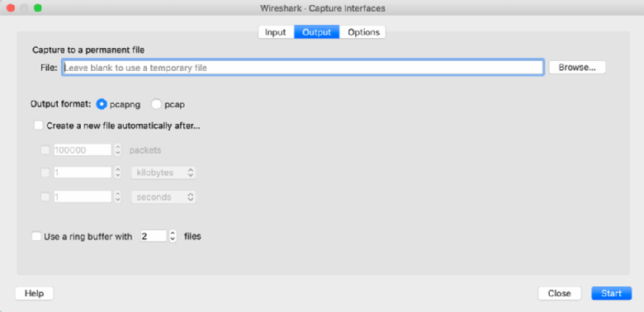Open the kilobytes unit dropdown
This screenshot has width=644, height=312.
pos(163,173)
